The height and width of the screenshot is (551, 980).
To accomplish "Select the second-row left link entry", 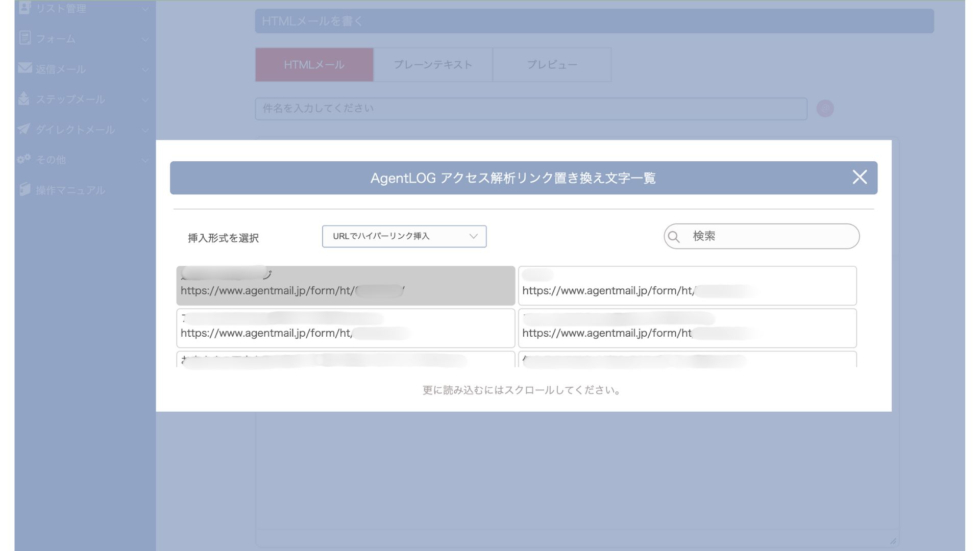I will pyautogui.click(x=346, y=328).
